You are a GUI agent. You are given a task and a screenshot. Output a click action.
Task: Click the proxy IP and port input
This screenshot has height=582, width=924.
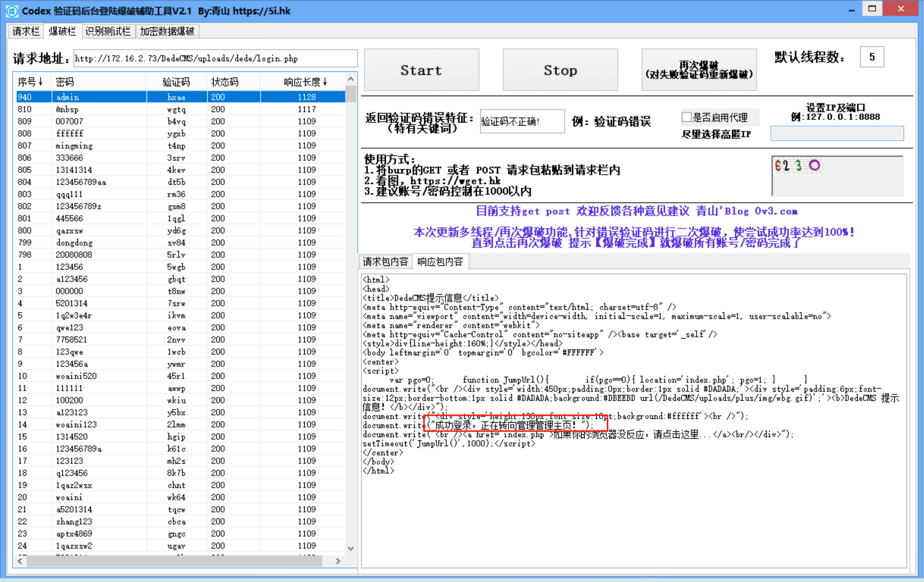pos(837,133)
